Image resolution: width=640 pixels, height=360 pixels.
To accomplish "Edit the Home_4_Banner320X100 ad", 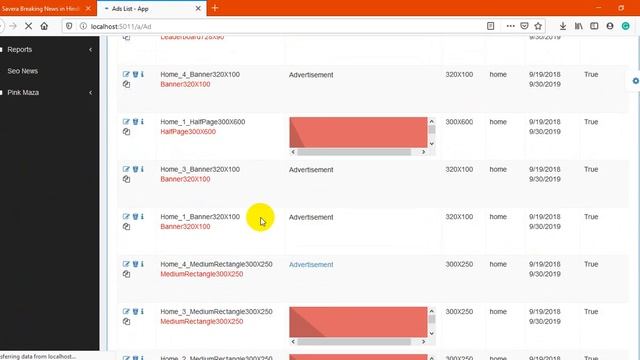I will pyautogui.click(x=126, y=74).
